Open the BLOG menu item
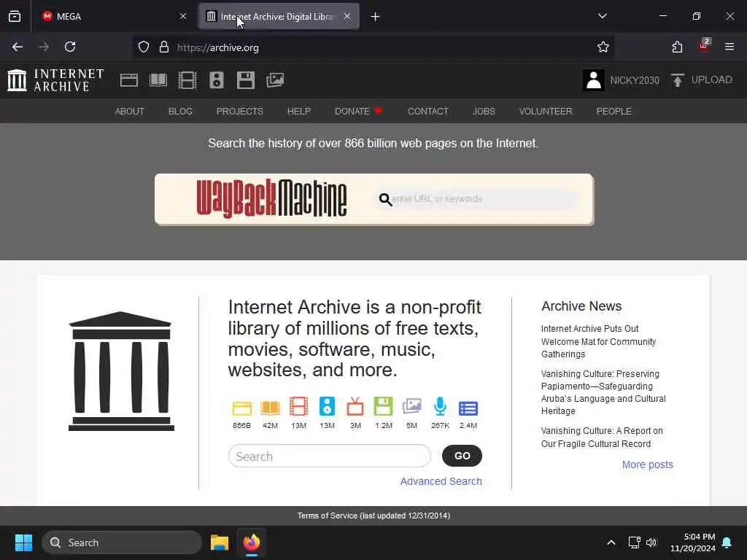747x560 pixels. click(180, 112)
